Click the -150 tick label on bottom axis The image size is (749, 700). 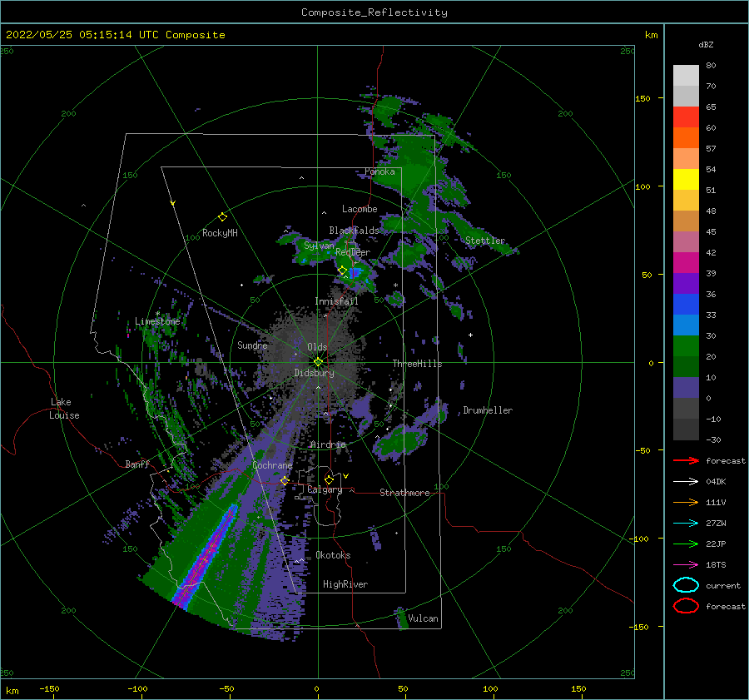tap(49, 688)
